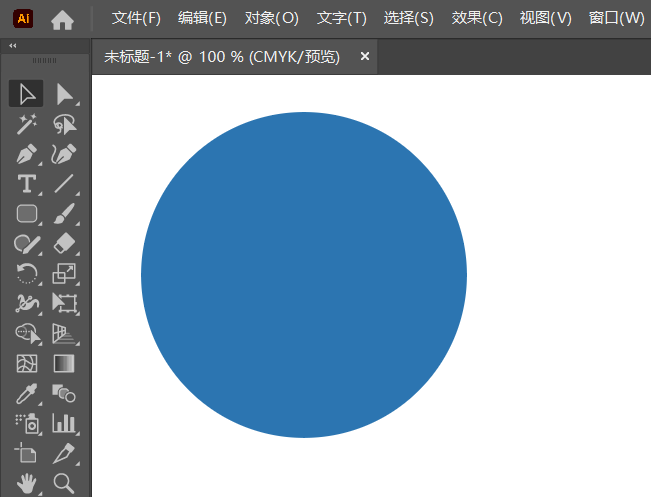Select the Eraser tool
The image size is (651, 497).
pos(64,244)
